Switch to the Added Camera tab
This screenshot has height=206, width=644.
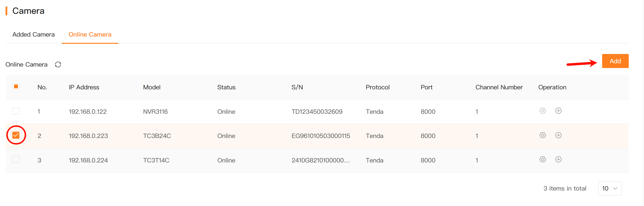(33, 35)
